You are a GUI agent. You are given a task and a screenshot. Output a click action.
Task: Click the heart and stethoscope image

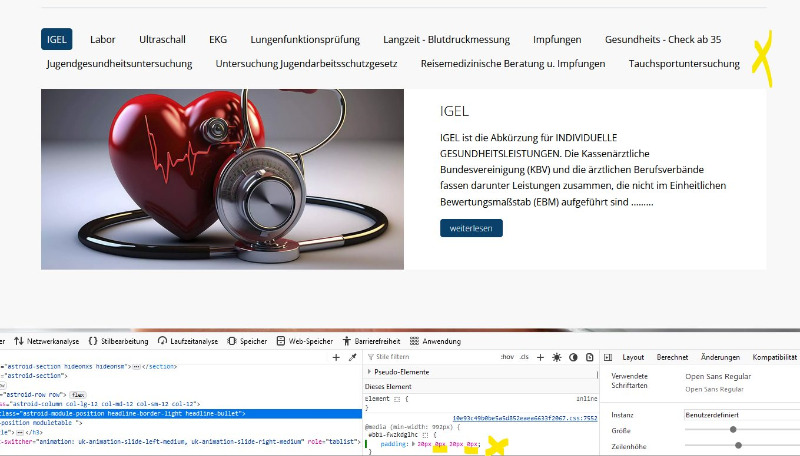(222, 179)
